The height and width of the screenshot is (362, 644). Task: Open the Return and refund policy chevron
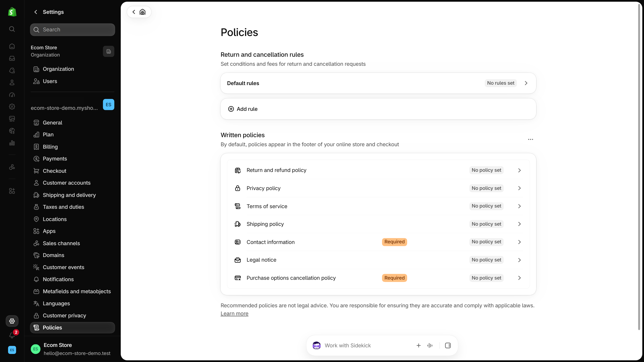pos(519,170)
